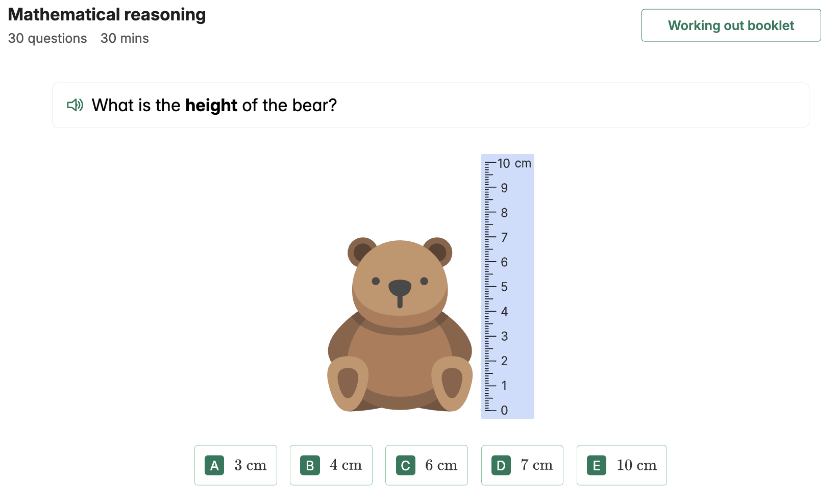This screenshot has height=504, width=839.
Task: Click the teddy bear's nose
Action: (400, 288)
